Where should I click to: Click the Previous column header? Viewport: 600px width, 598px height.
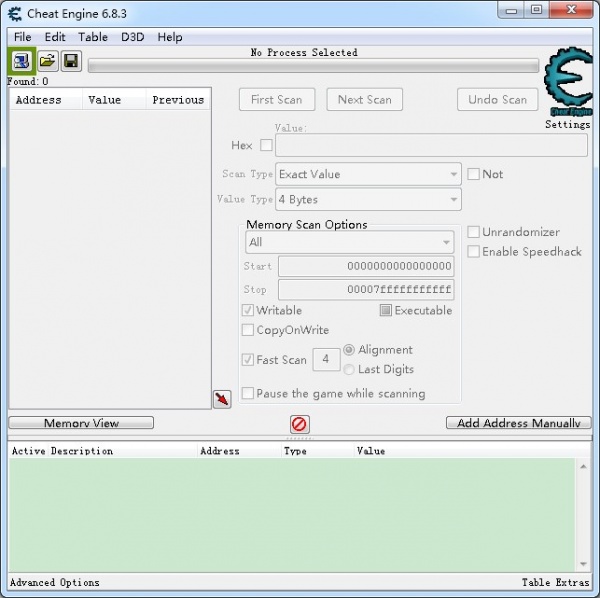pos(178,100)
